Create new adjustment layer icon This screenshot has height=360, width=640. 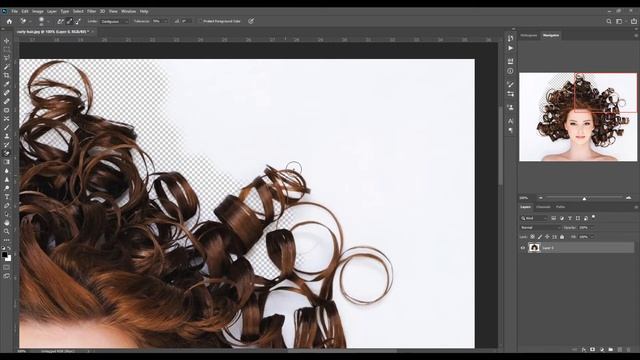tap(602, 349)
